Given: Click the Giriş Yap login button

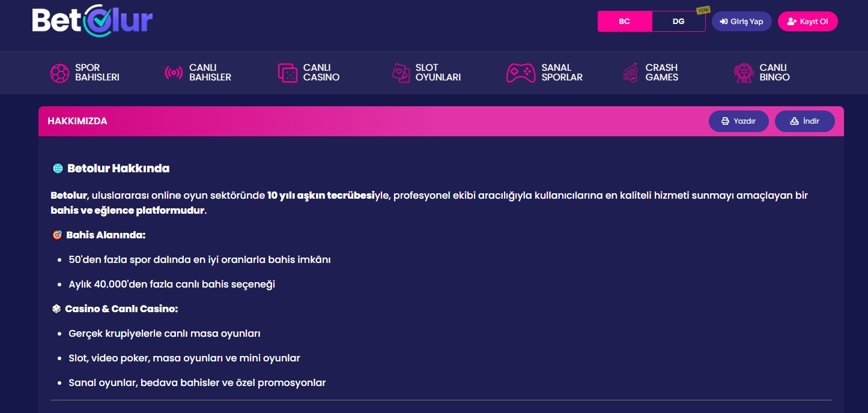Looking at the screenshot, I should click(742, 22).
